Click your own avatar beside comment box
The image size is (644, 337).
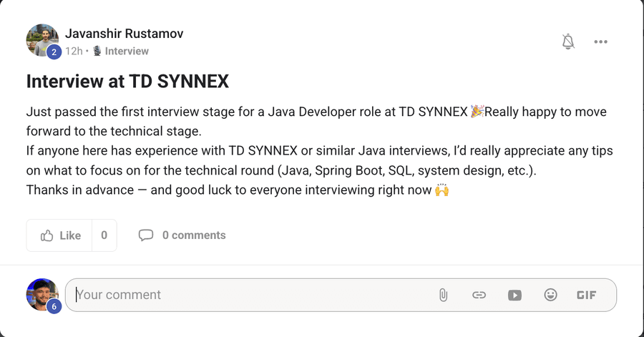point(42,294)
